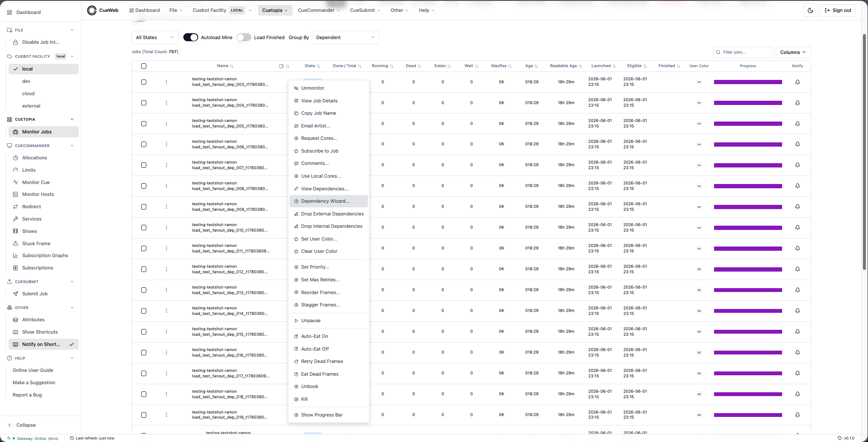Click user color swatch for load_test_fanout_dep_003
This screenshot has width=868, height=442.
699,82
